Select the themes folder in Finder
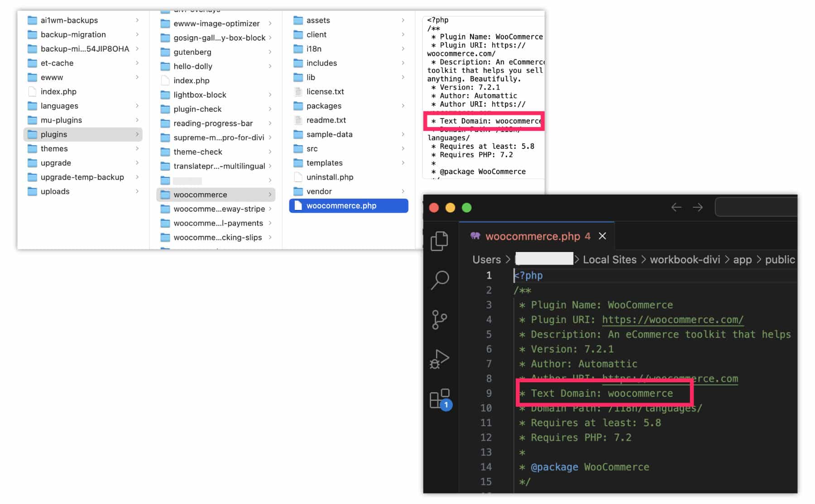The height and width of the screenshot is (504, 815). (x=83, y=148)
